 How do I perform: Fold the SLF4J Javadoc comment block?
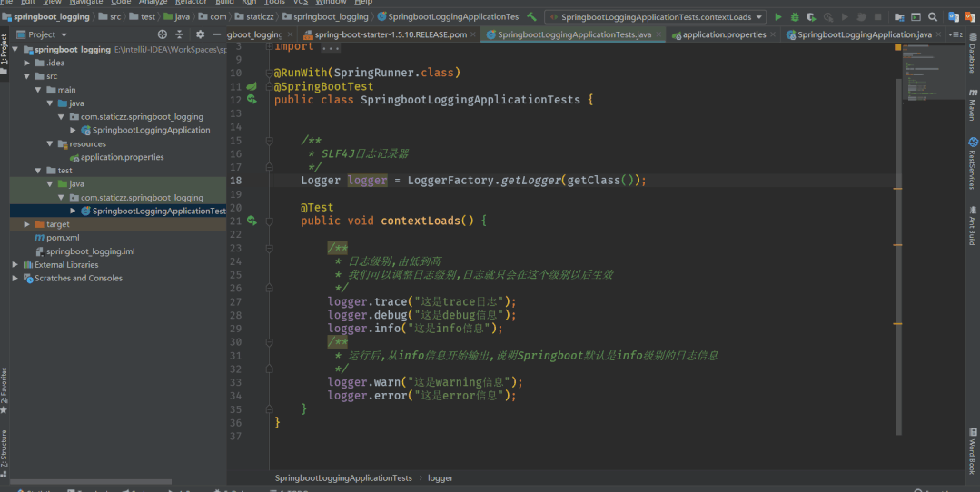[x=270, y=141]
